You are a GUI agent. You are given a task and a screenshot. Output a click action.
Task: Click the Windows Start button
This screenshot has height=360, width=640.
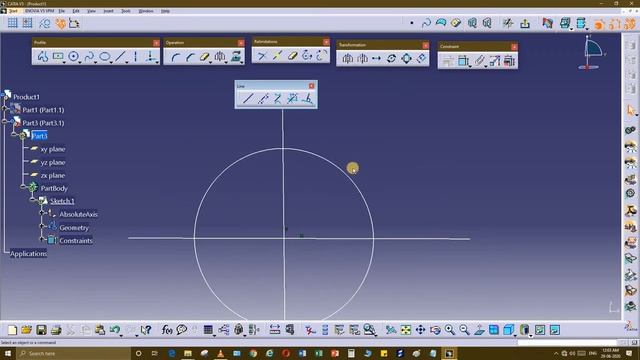[x=8, y=353]
